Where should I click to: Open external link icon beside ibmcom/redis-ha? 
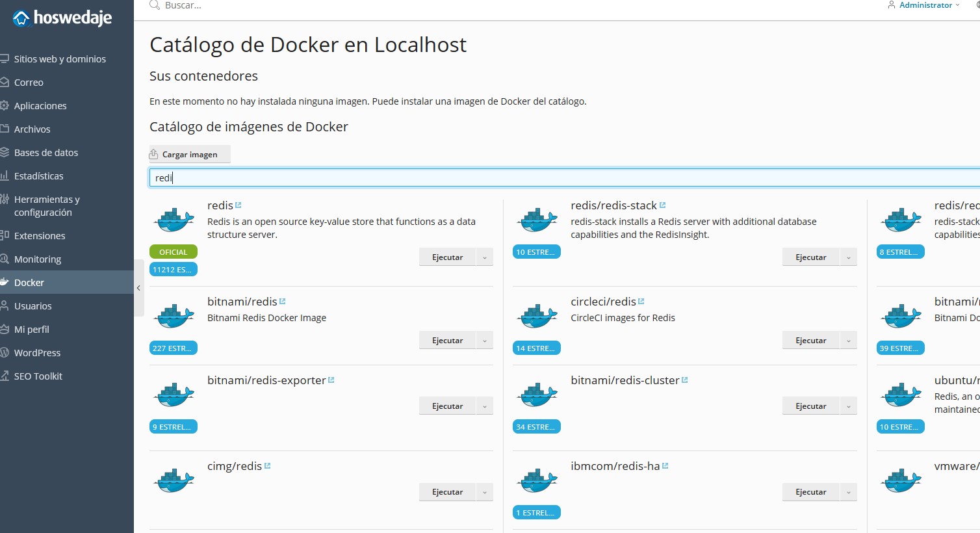tap(665, 465)
